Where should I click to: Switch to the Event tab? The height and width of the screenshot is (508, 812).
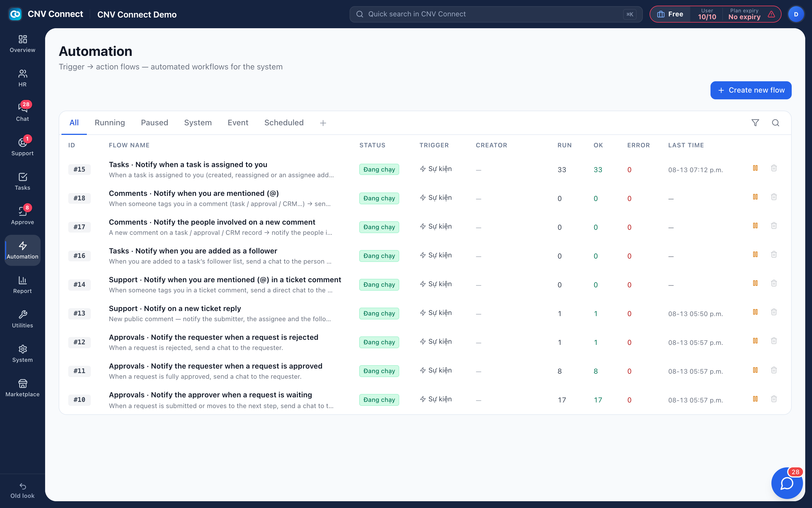pyautogui.click(x=238, y=123)
